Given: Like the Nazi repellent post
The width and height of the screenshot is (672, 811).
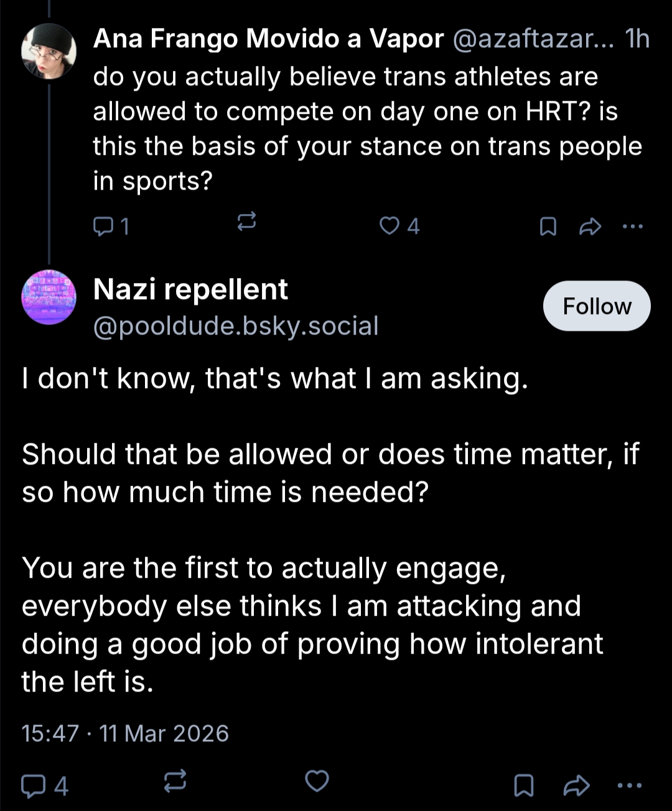Looking at the screenshot, I should coord(317,782).
